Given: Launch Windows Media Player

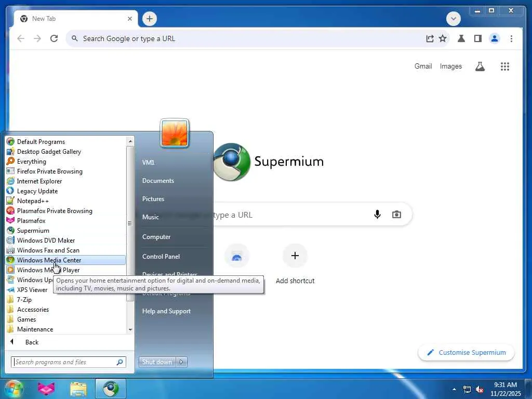Looking at the screenshot, I should [x=65, y=270].
